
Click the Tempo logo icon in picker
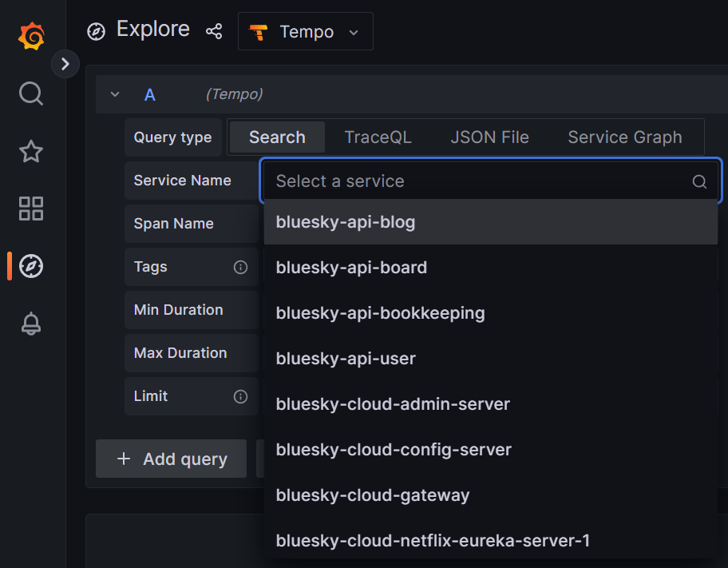tap(259, 32)
